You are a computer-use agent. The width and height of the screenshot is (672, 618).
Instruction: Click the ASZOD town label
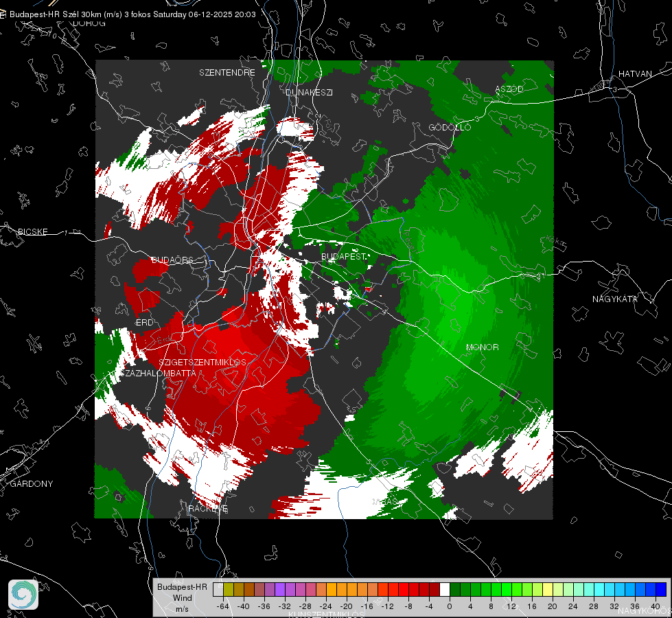pyautogui.click(x=509, y=89)
